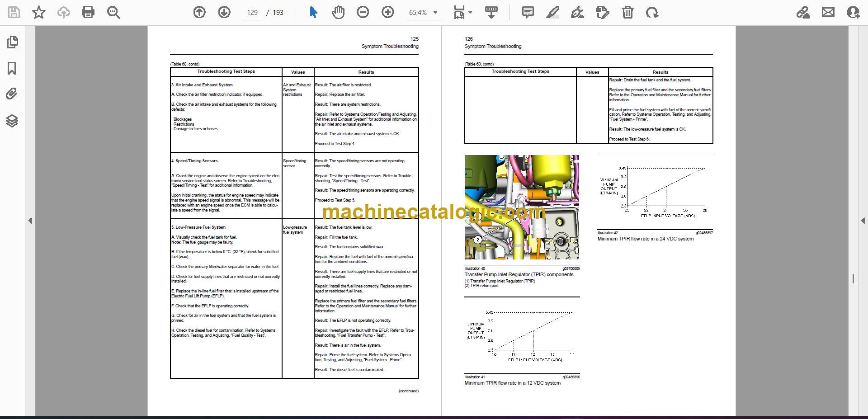Expand the right tools pane arrow

tap(863, 221)
